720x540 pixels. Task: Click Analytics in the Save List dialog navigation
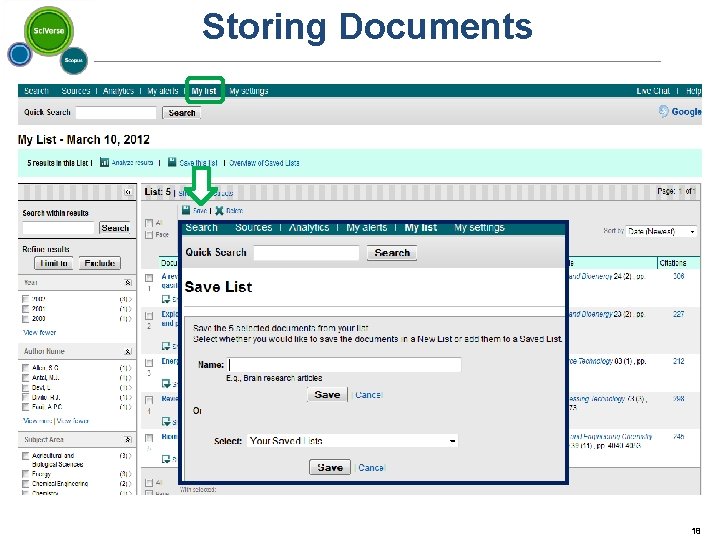point(309,227)
